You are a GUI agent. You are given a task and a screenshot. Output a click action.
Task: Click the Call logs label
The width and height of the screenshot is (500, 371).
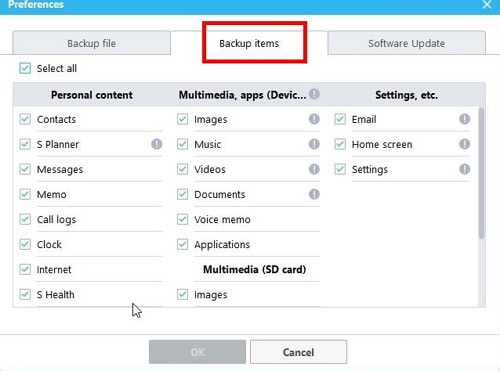tap(56, 220)
